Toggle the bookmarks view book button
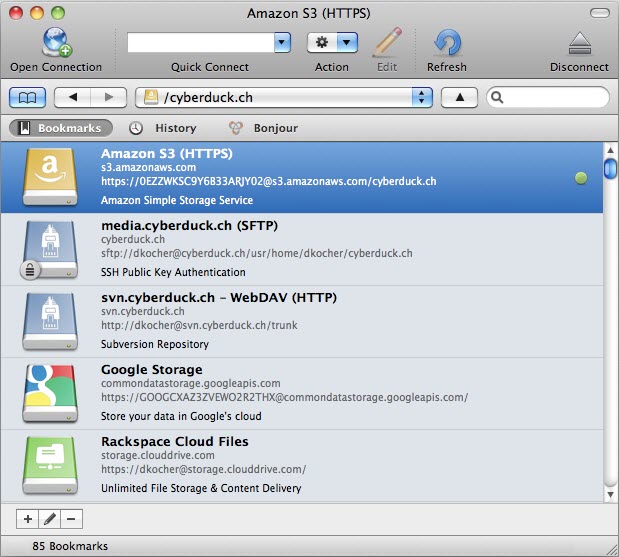Screen dimensions: 619x557 pos(27,98)
